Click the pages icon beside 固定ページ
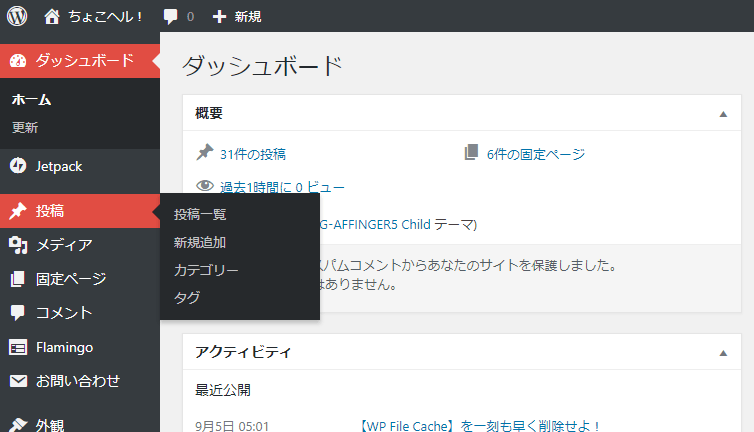 click(x=18, y=279)
